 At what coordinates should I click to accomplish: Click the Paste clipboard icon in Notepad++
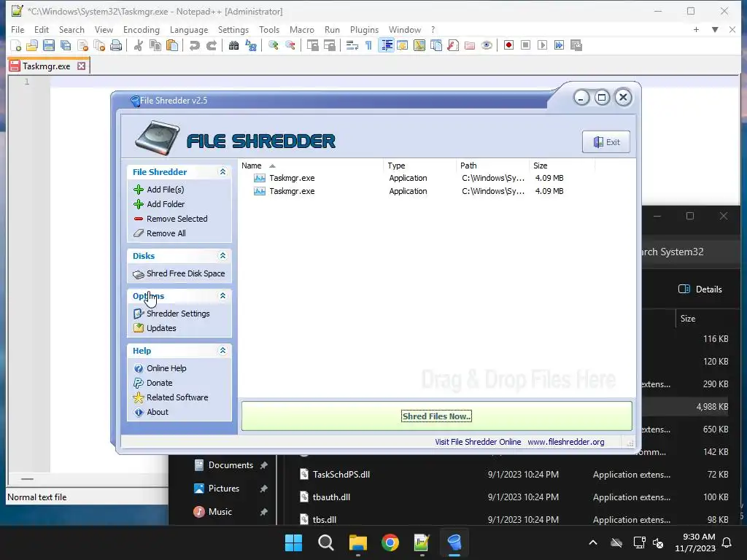point(172,45)
